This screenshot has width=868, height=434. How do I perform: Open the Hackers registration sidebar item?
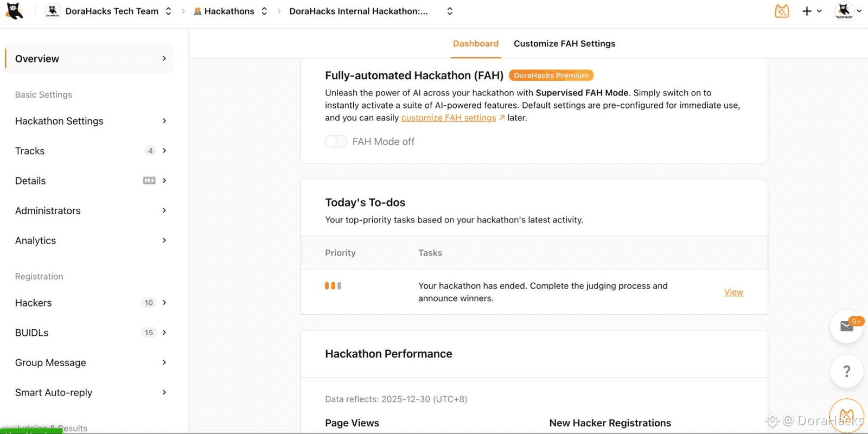click(34, 303)
